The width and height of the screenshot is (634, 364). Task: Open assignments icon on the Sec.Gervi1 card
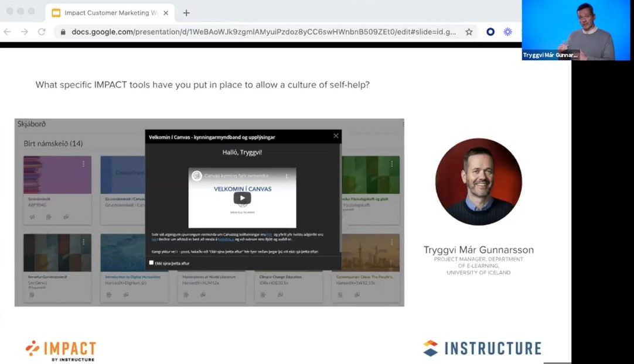32,295
